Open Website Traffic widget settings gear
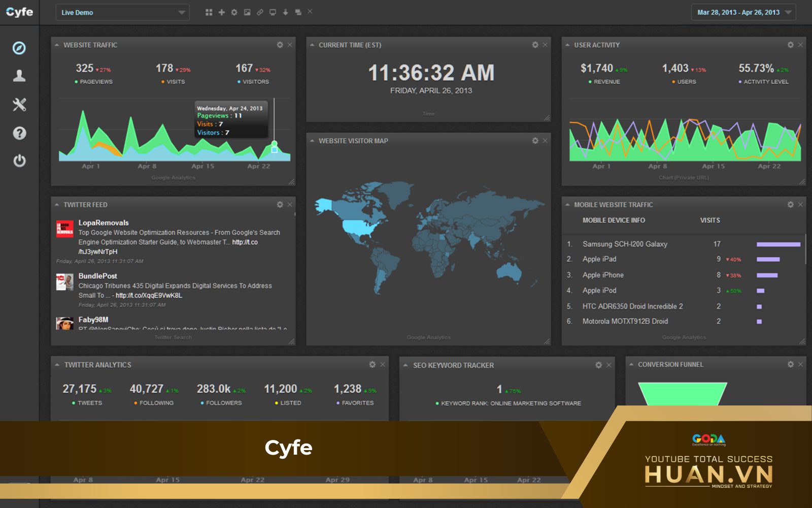 pyautogui.click(x=280, y=45)
